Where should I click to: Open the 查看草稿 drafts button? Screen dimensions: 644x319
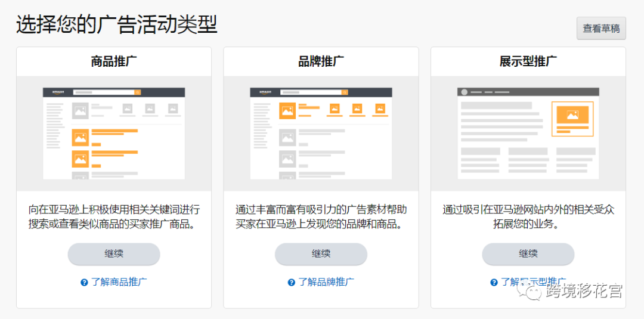pos(601,29)
